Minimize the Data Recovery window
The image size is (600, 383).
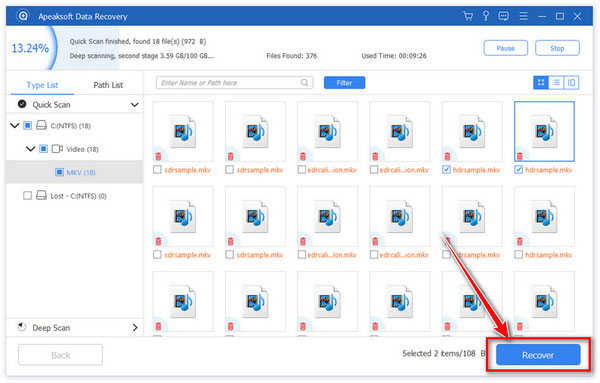point(541,16)
